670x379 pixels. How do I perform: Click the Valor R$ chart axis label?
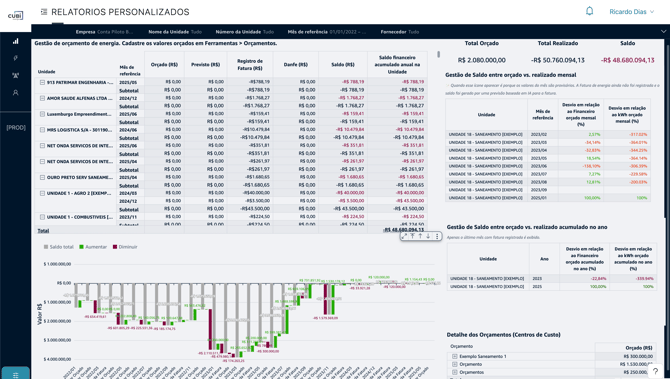40,314
